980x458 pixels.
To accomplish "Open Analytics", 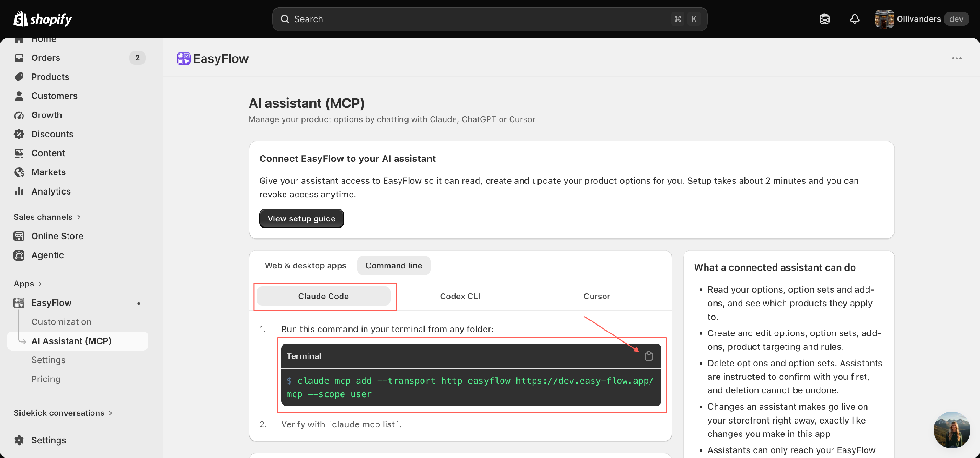I will pos(51,192).
